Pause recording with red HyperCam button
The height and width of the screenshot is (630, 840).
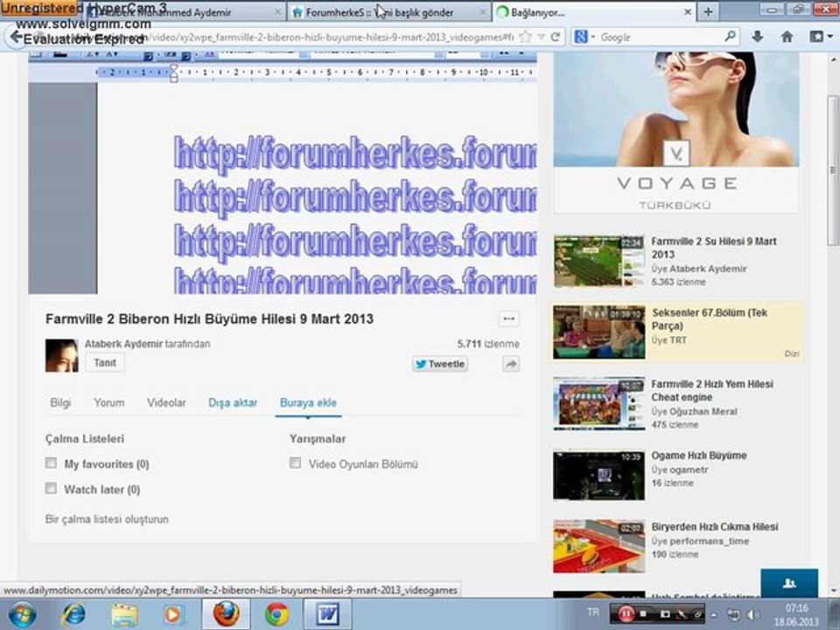pos(625,614)
